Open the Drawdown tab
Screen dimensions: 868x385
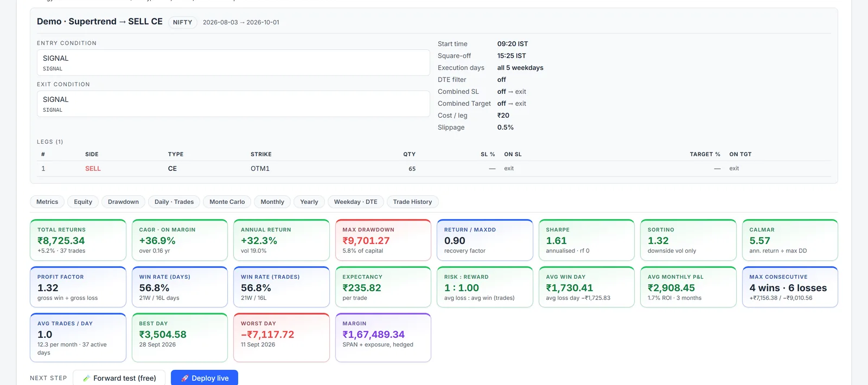pyautogui.click(x=123, y=202)
